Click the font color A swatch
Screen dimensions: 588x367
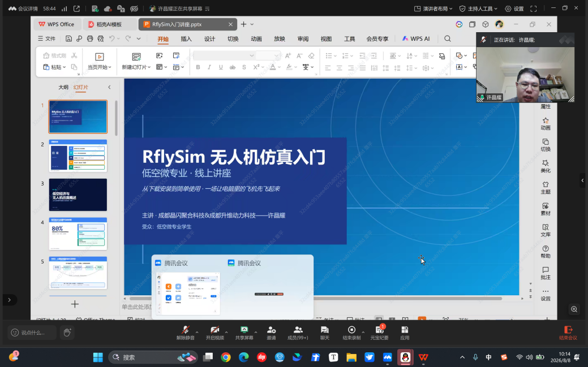(273, 67)
